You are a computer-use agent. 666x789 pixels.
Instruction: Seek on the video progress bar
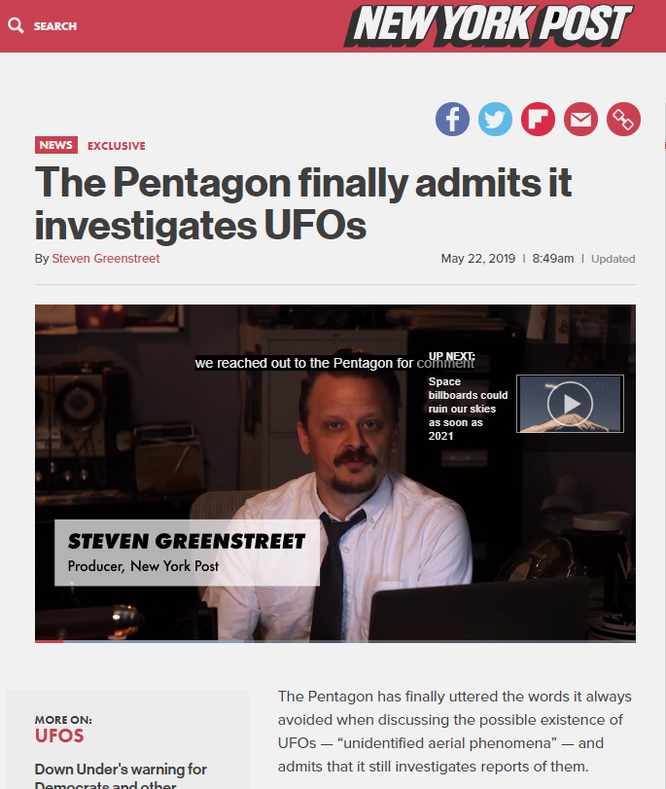[x=335, y=641]
